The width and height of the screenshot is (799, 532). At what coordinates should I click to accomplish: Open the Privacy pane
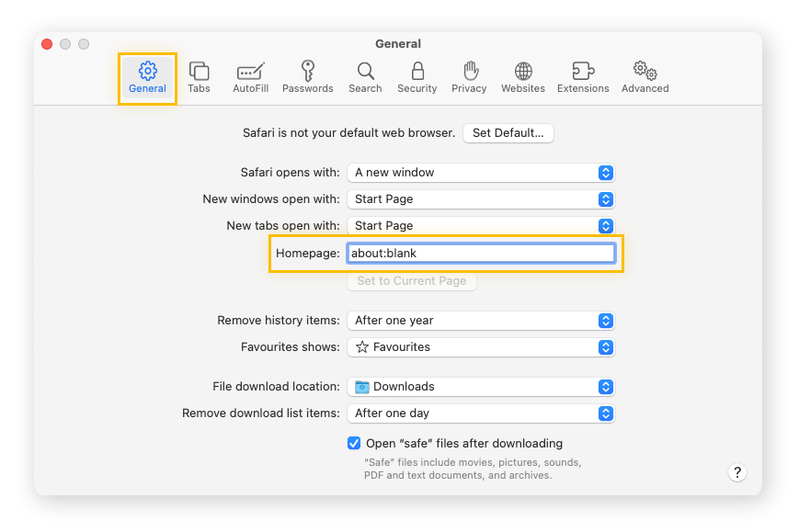click(x=469, y=78)
